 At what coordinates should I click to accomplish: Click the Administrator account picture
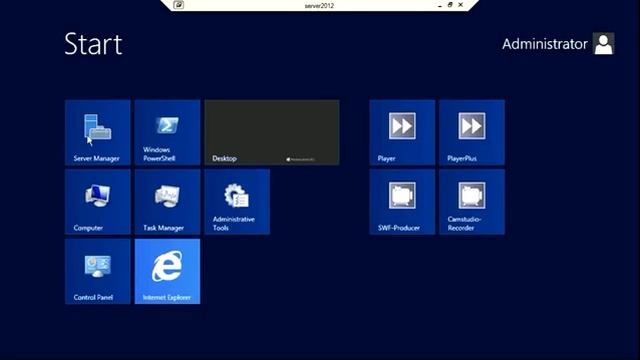coord(604,44)
